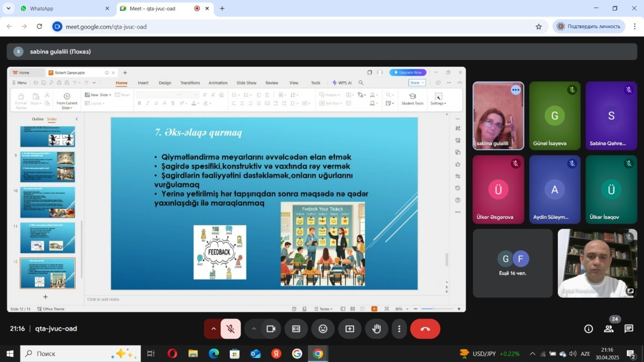The width and height of the screenshot is (644, 362).
Task: Open the in-call chat panel
Action: click(629, 329)
